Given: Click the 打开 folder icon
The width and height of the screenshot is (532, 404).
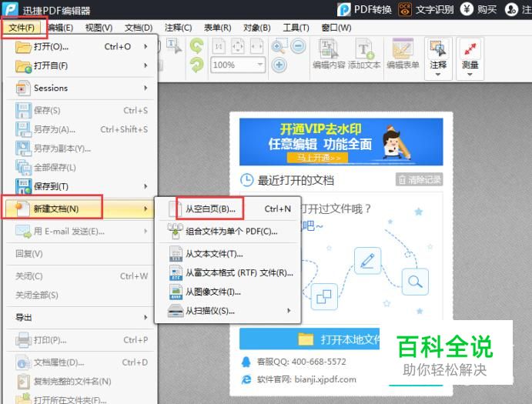Looking at the screenshot, I should click(x=23, y=46).
